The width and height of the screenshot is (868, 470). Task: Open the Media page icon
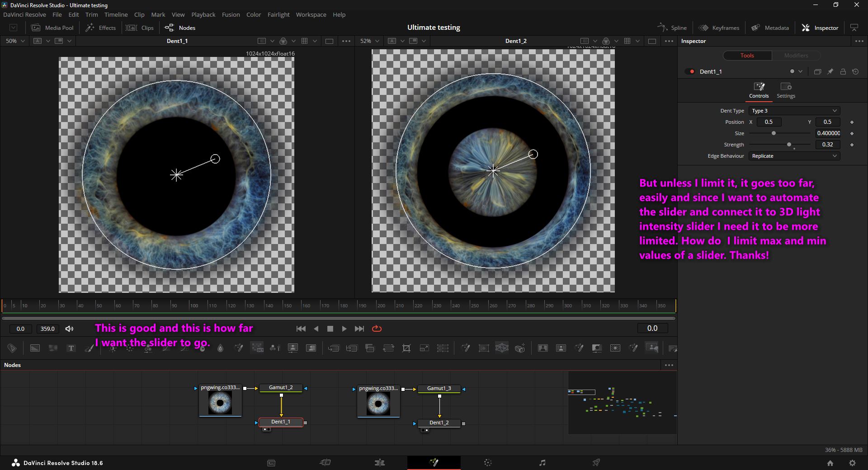click(271, 462)
